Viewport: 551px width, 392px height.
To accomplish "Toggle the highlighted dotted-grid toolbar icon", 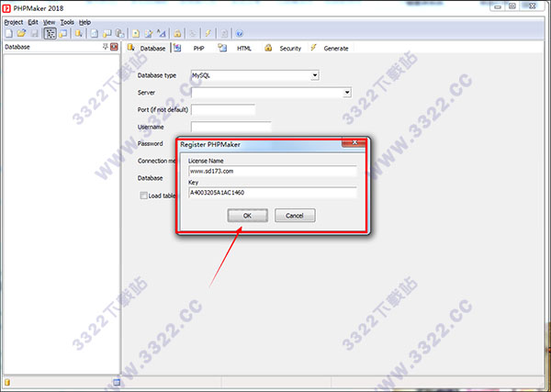I will click(50, 33).
